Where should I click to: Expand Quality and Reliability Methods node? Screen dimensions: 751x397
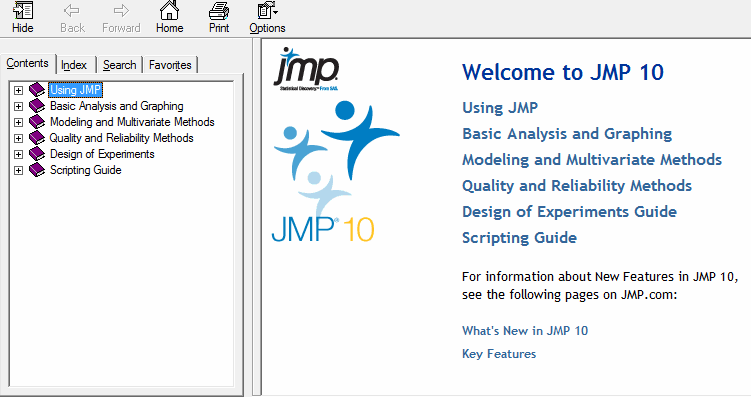click(18, 138)
